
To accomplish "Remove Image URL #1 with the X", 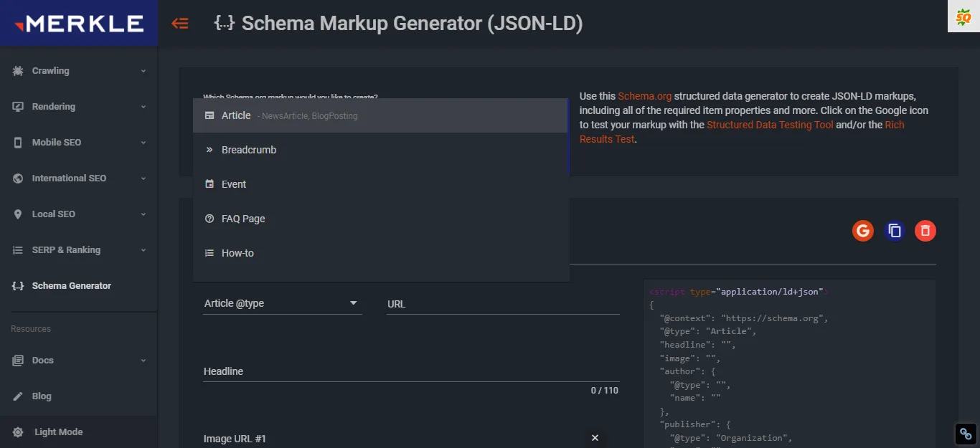I will tap(595, 437).
